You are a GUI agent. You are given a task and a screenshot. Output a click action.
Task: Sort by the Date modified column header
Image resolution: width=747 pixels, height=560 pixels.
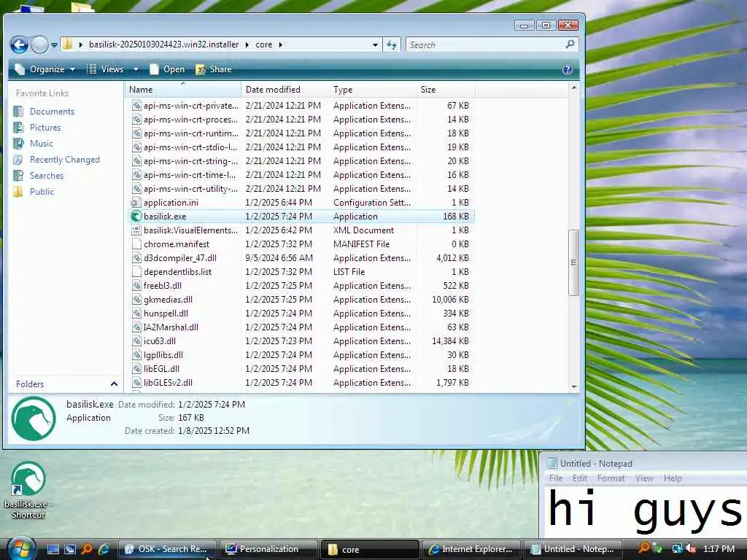tap(285, 90)
